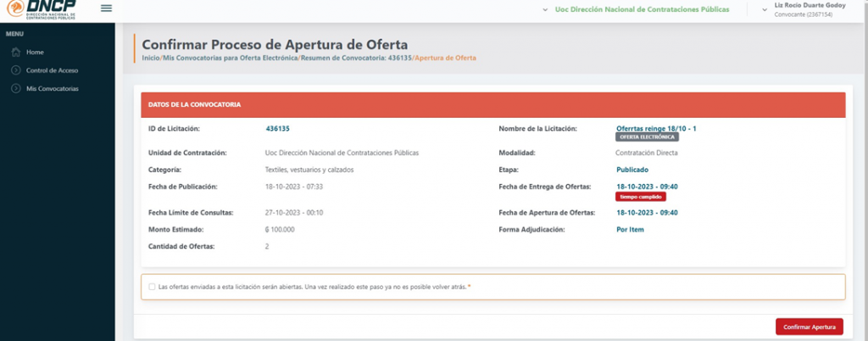Go to Inicio breadcrumb link
868x341 pixels.
(151, 58)
